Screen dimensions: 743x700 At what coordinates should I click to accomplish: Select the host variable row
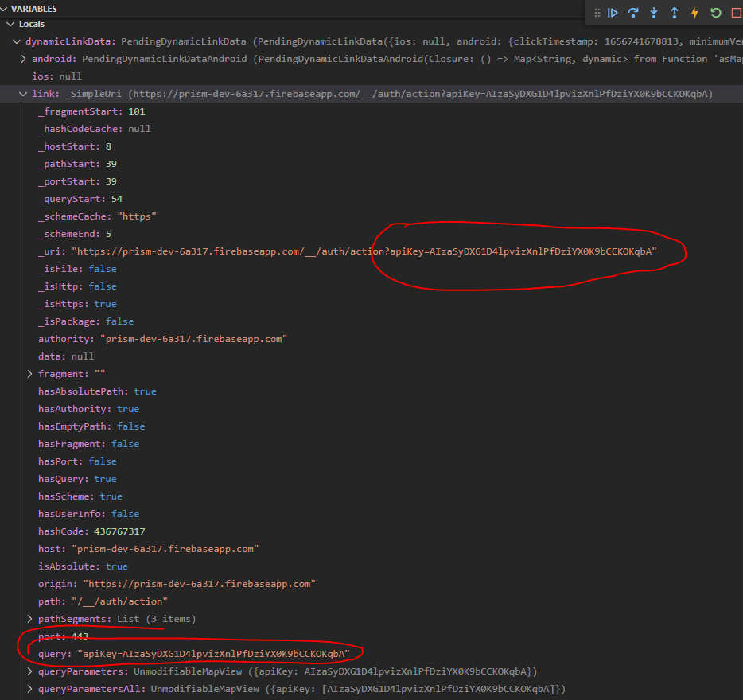pyautogui.click(x=371, y=550)
